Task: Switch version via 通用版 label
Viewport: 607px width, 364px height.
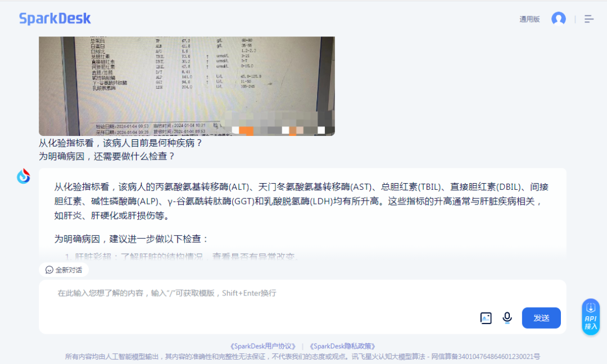Action: coord(529,19)
